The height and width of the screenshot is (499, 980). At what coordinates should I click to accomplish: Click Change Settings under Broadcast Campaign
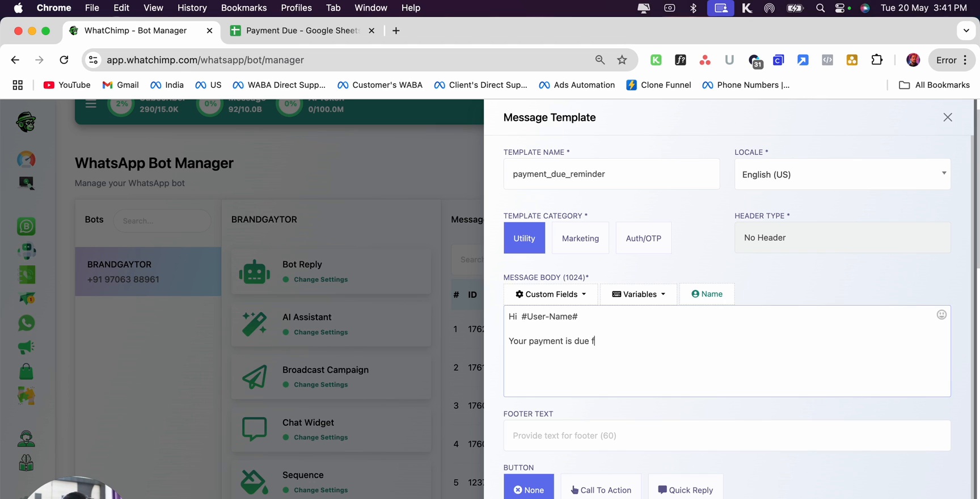click(320, 384)
